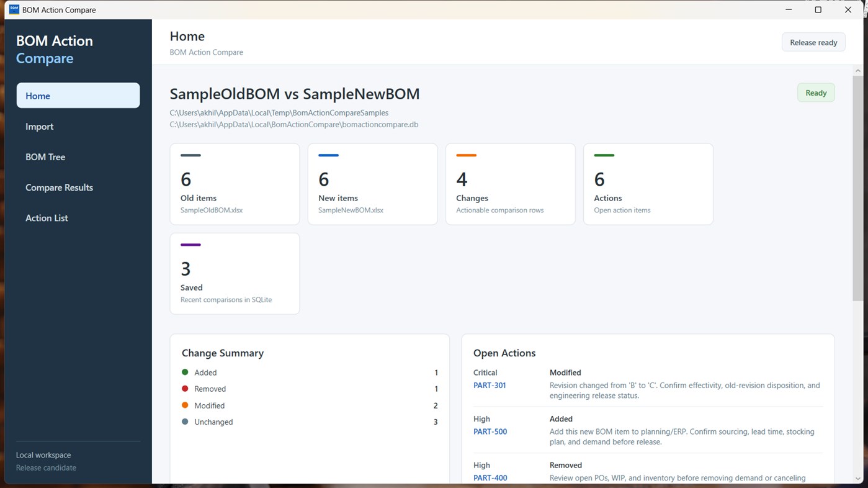Click the SampleNewBOM.xlsx file name
Image resolution: width=868 pixels, height=488 pixels.
[x=351, y=210]
